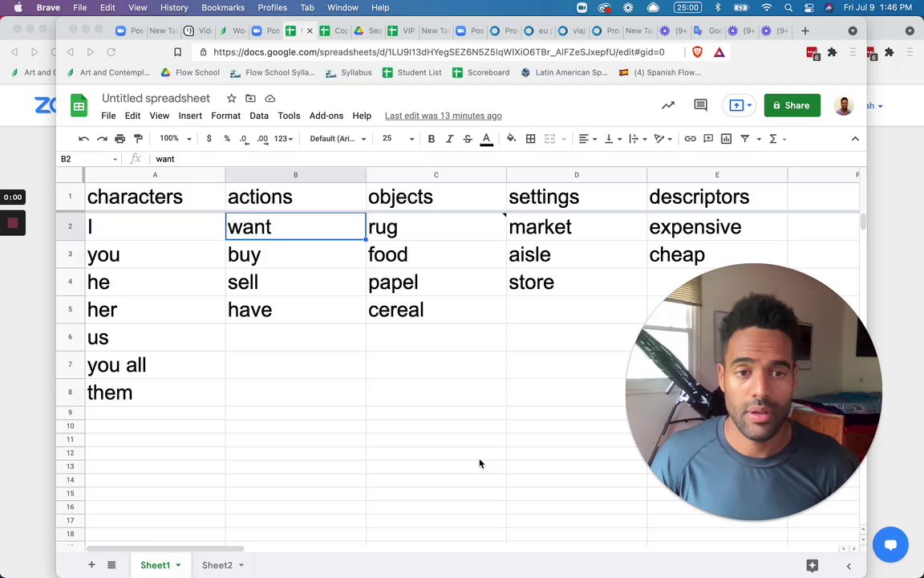Click the formula bar containing want
This screenshot has height=578, width=924.
click(x=507, y=159)
